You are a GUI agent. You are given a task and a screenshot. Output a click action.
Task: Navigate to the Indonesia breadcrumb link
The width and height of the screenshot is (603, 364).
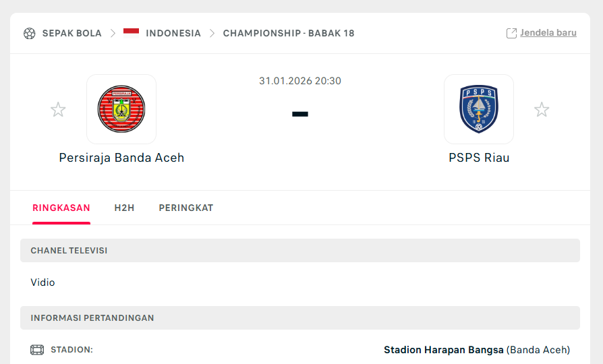click(x=173, y=33)
